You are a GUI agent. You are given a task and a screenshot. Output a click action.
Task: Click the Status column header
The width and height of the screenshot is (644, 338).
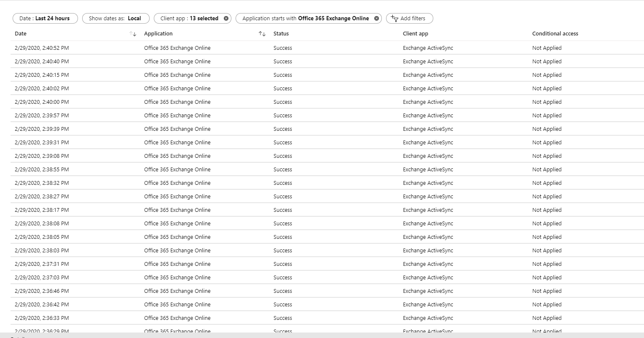[281, 34]
